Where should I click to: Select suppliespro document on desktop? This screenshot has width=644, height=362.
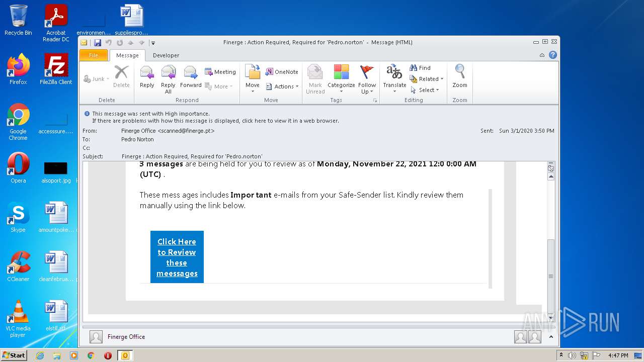point(132,20)
